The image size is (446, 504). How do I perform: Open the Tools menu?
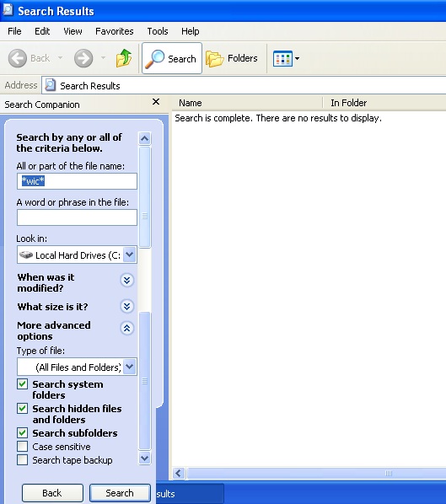[158, 31]
